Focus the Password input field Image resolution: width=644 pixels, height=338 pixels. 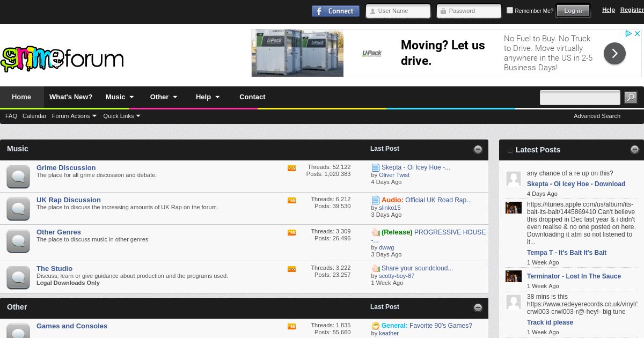[x=469, y=11]
